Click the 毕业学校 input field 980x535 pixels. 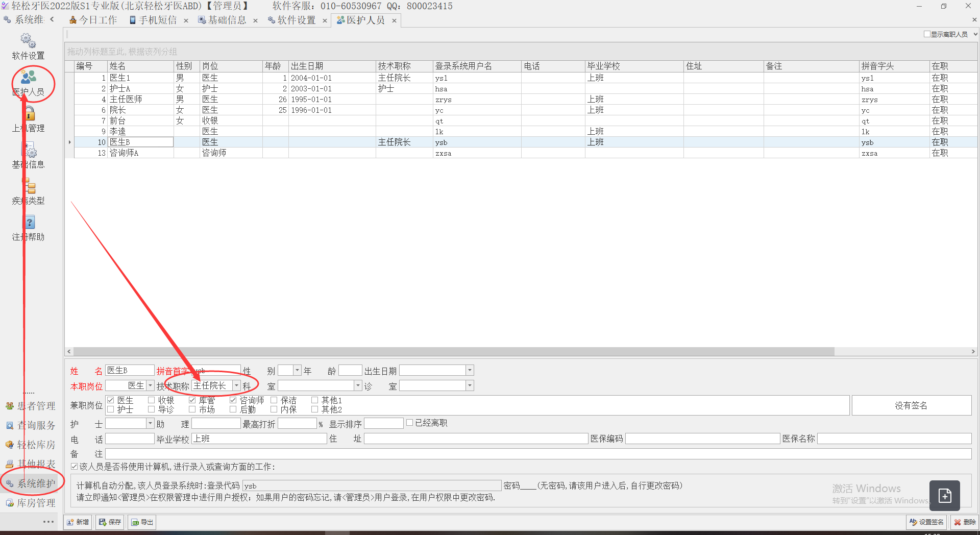tap(259, 439)
